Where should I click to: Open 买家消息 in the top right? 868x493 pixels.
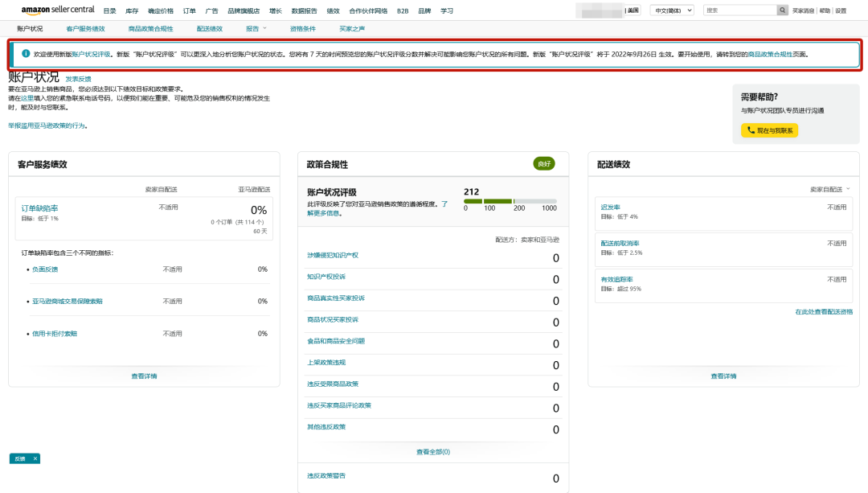point(803,10)
